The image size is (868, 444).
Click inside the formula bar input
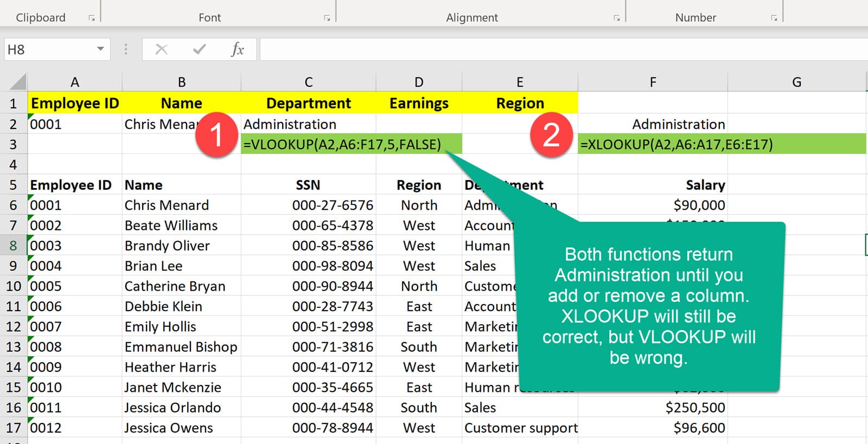coord(542,49)
